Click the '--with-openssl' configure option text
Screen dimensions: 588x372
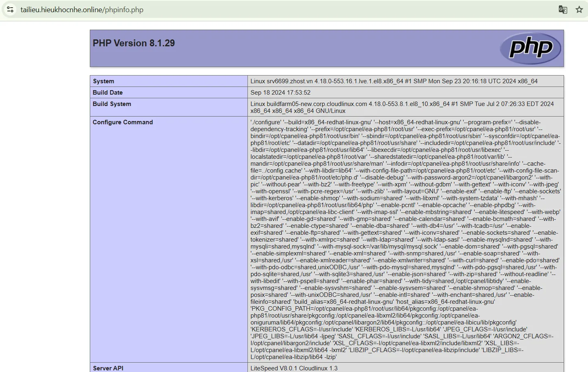pyautogui.click(x=271, y=191)
